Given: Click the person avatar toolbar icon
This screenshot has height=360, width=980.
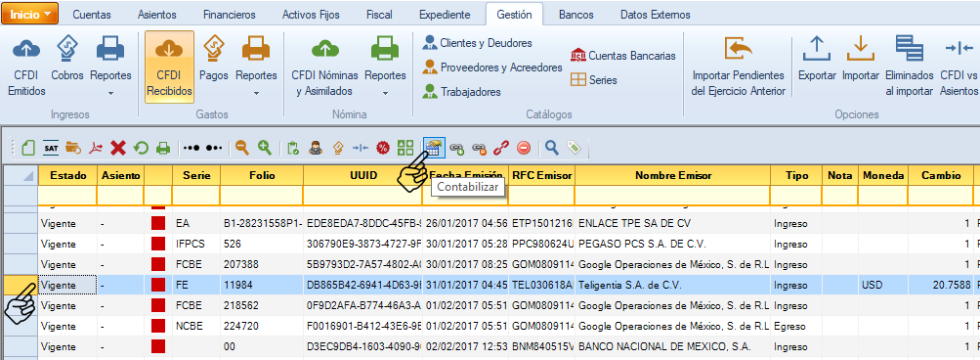Looking at the screenshot, I should coord(316,148).
